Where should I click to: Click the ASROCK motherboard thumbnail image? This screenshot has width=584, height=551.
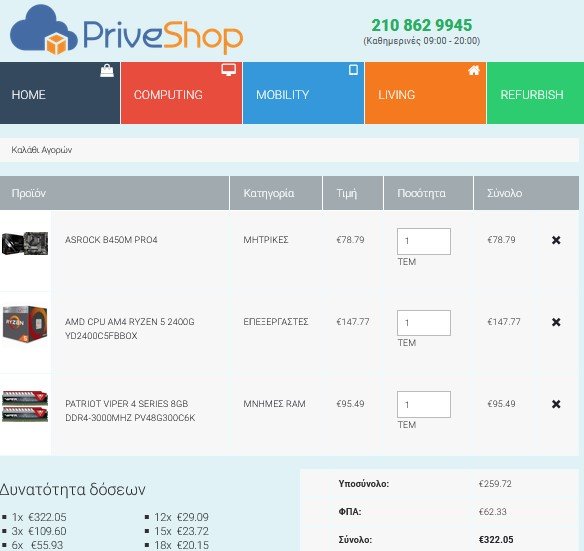click(x=25, y=243)
